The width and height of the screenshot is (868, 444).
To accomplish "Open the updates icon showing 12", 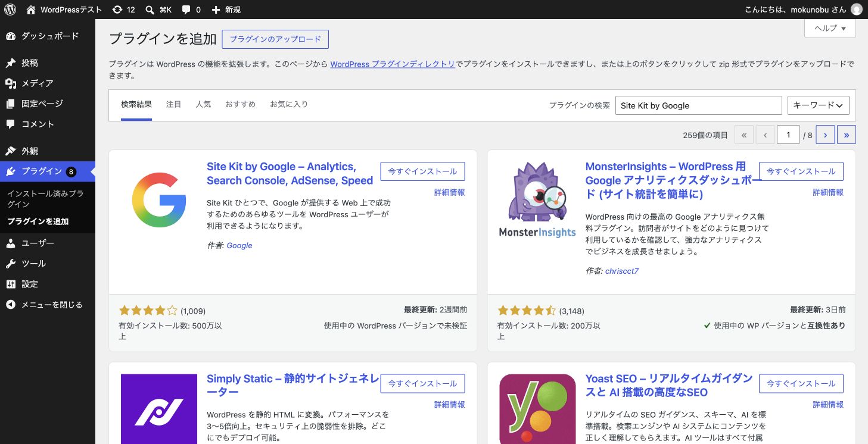I will tap(124, 10).
